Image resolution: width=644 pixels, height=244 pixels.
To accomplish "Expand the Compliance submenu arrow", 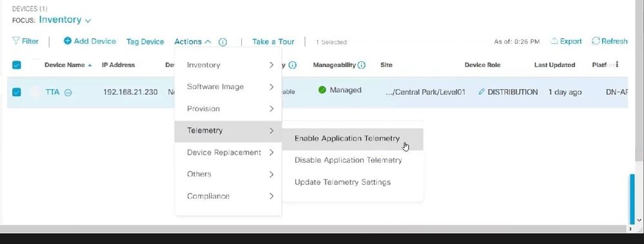I will (x=271, y=196).
